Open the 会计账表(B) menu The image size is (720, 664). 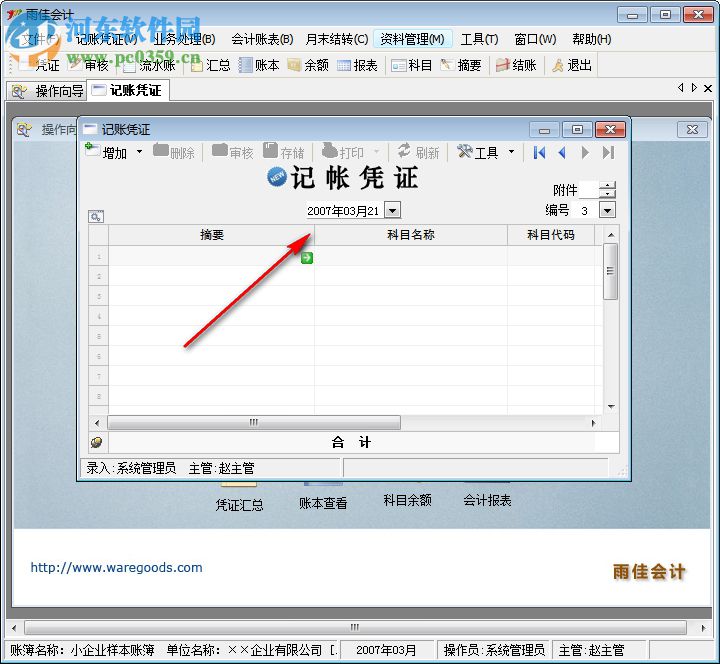pyautogui.click(x=262, y=39)
